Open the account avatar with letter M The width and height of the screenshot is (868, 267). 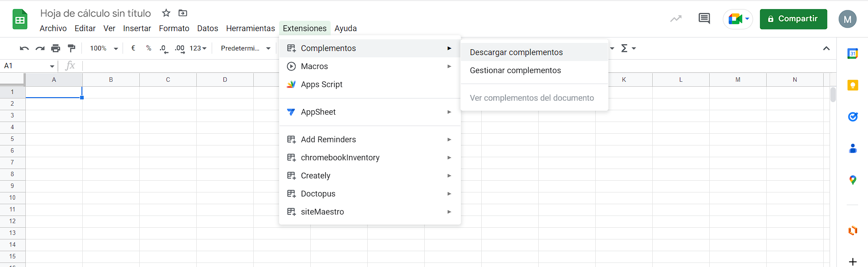coord(848,19)
